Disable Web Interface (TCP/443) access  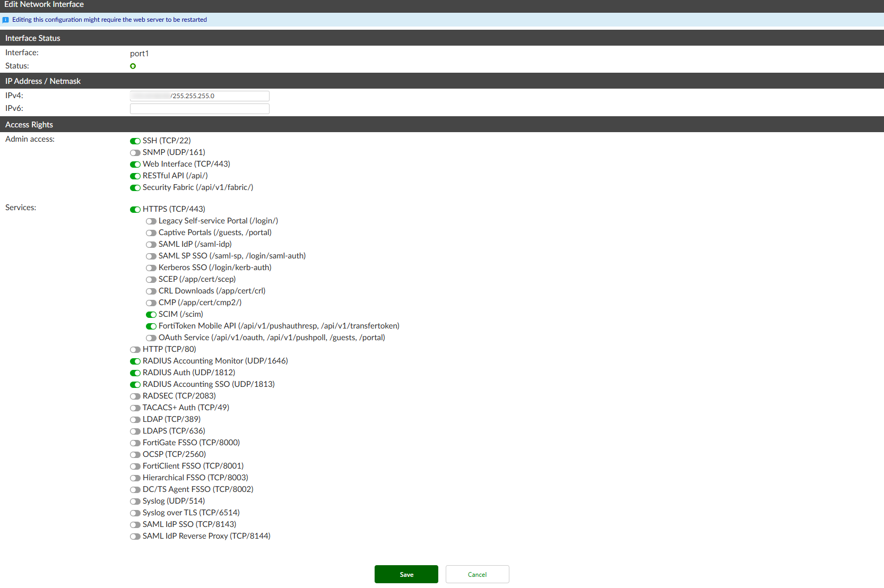click(x=135, y=164)
